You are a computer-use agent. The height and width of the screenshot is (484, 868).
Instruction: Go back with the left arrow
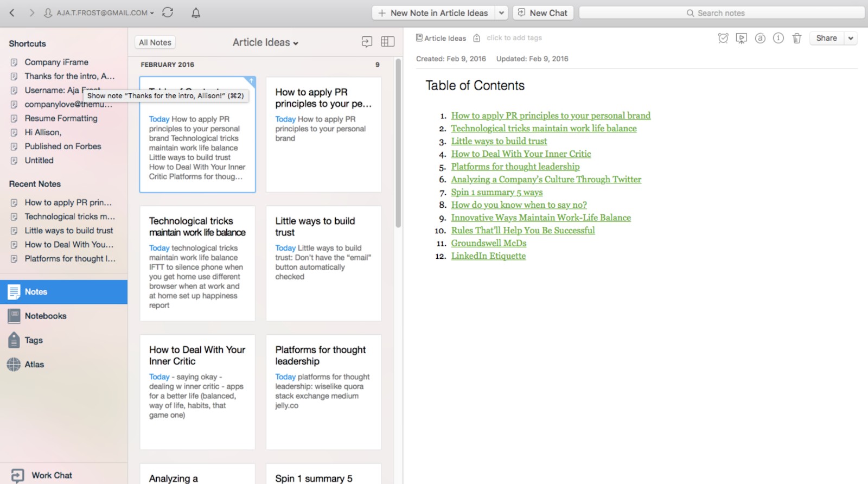pos(12,12)
